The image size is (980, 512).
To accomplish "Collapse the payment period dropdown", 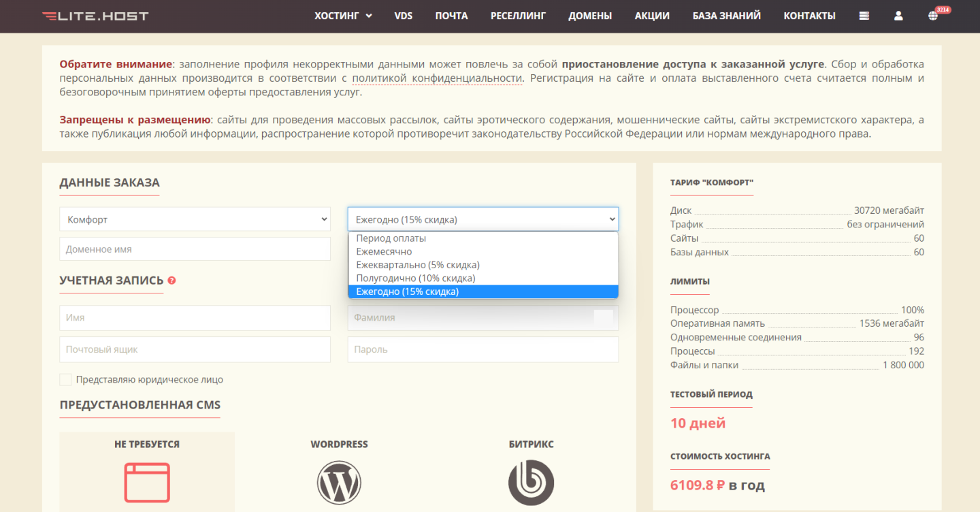I will 483,219.
